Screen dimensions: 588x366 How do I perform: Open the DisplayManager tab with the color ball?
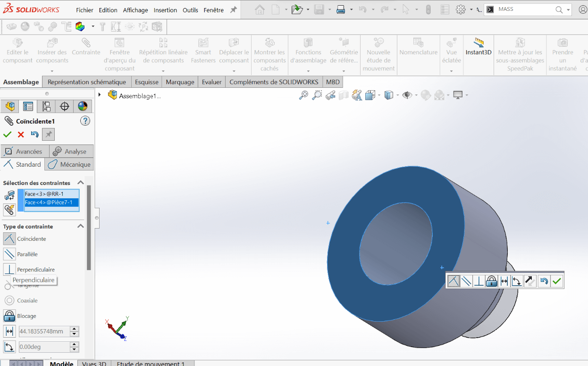tap(83, 106)
